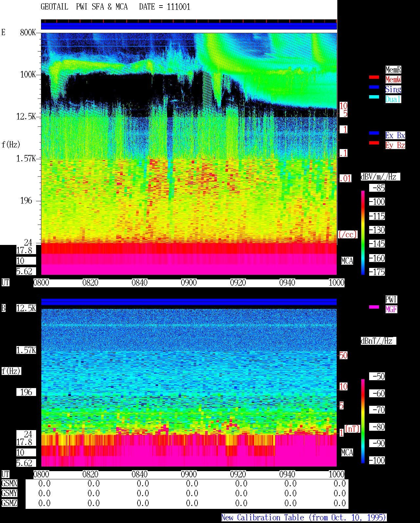Screen dimensions: 420x523
Task: Click the "MemR" legend label
Action: (x=393, y=70)
